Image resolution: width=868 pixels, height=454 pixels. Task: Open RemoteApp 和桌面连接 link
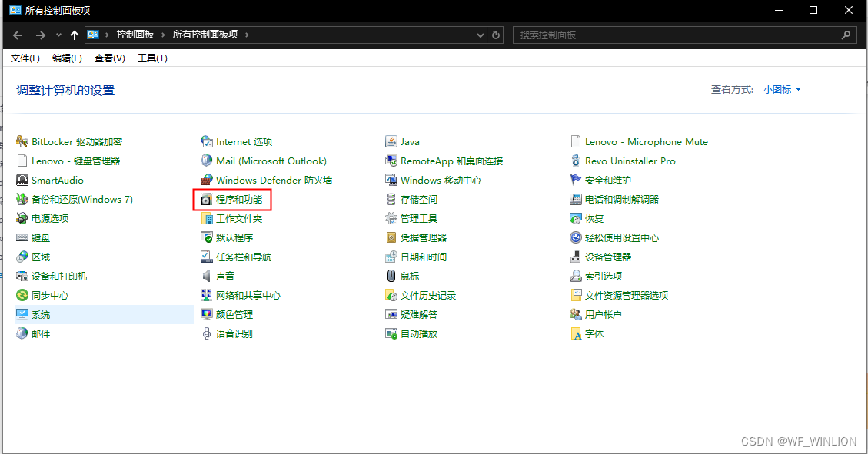(x=452, y=161)
